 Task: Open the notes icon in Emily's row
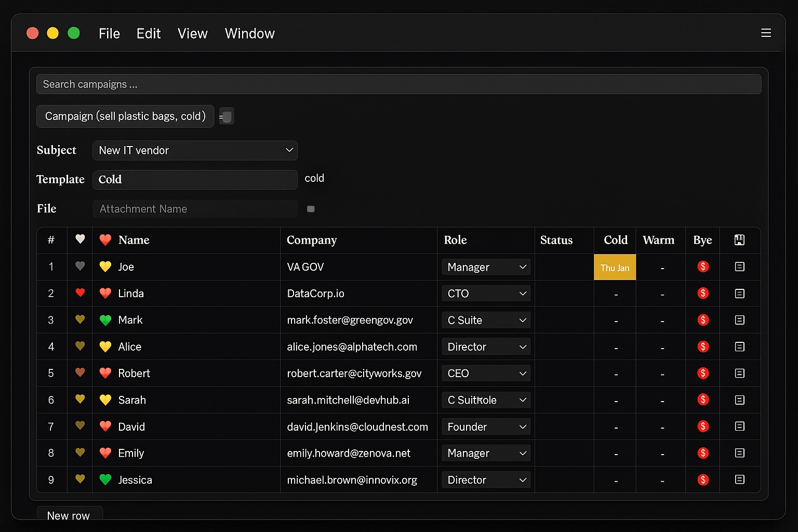pyautogui.click(x=740, y=453)
